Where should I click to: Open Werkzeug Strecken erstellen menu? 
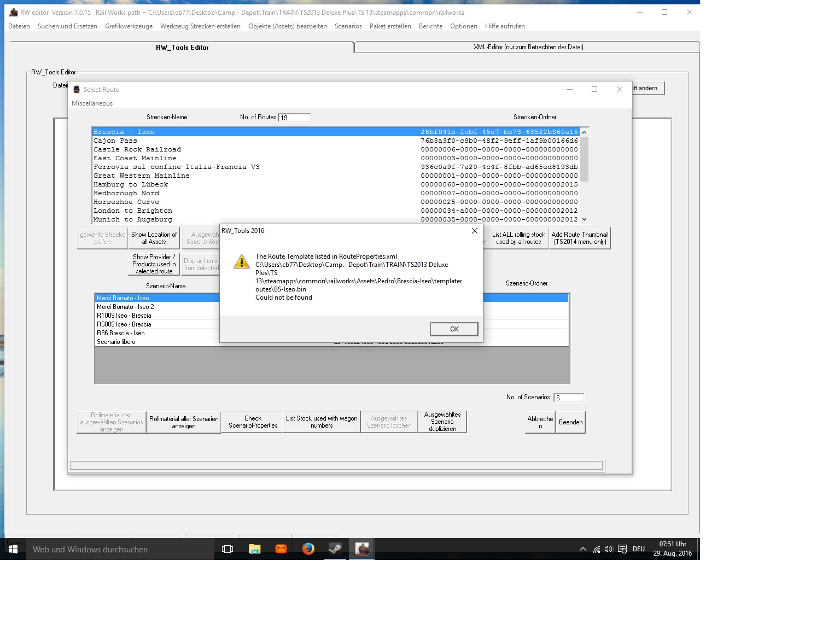[x=200, y=26]
